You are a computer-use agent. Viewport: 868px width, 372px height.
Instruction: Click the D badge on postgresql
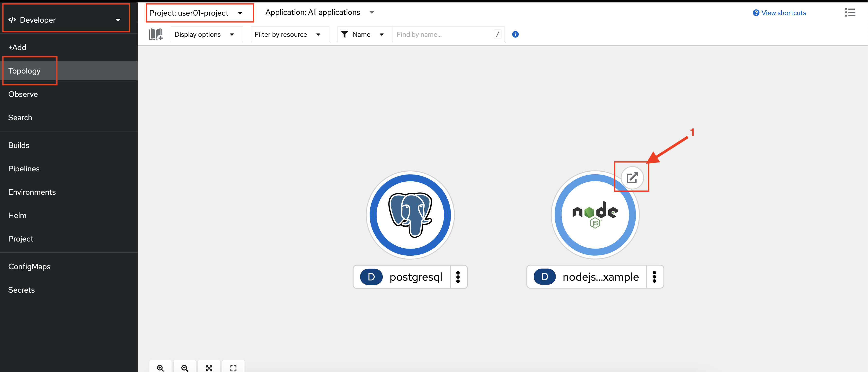tap(371, 277)
